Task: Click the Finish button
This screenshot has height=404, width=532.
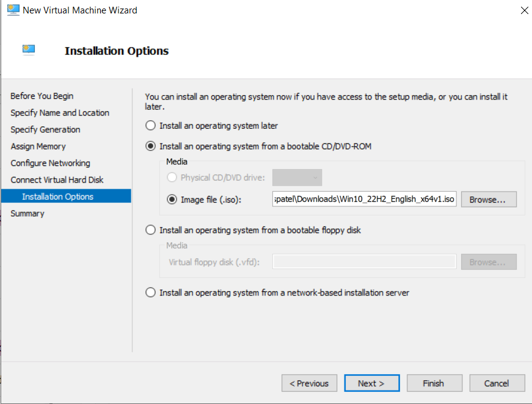Action: [x=433, y=383]
